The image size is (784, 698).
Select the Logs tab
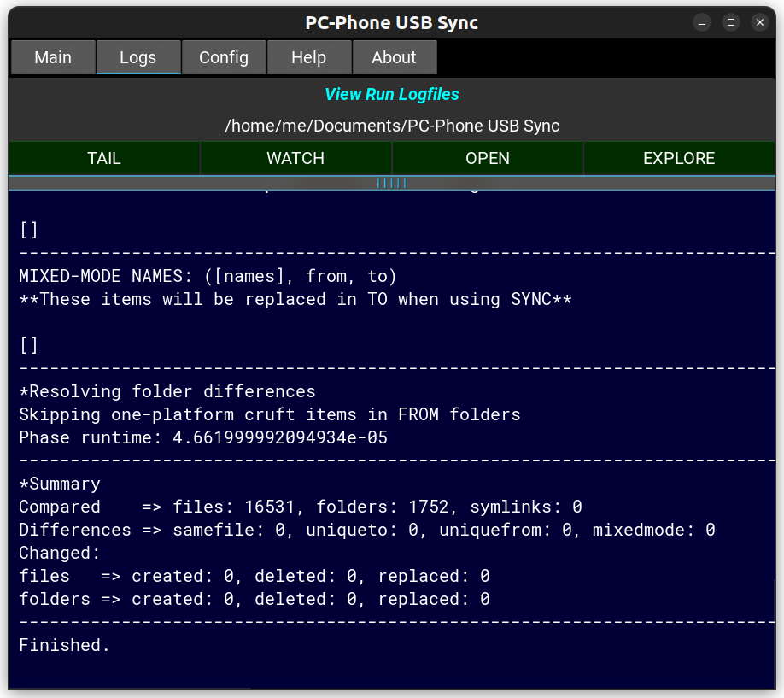click(x=138, y=57)
